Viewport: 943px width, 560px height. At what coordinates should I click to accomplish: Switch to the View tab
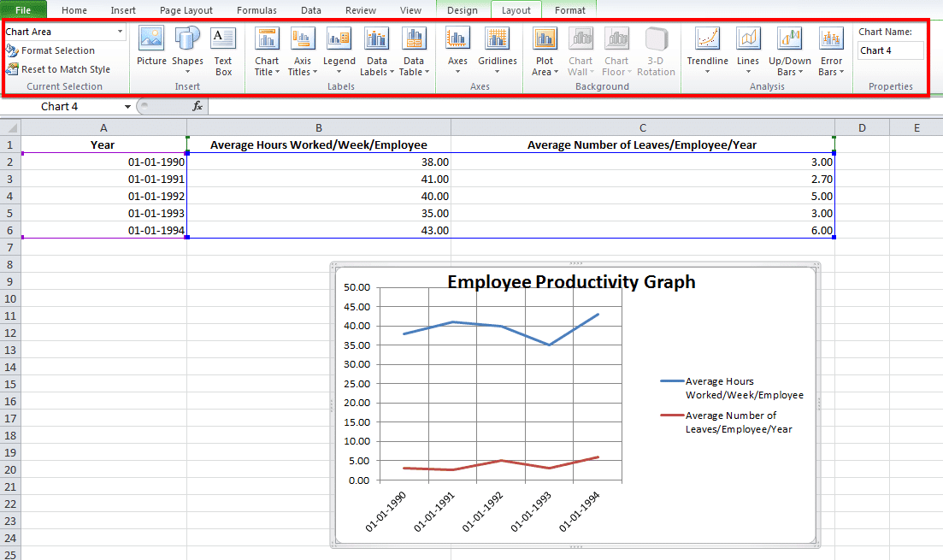[410, 10]
